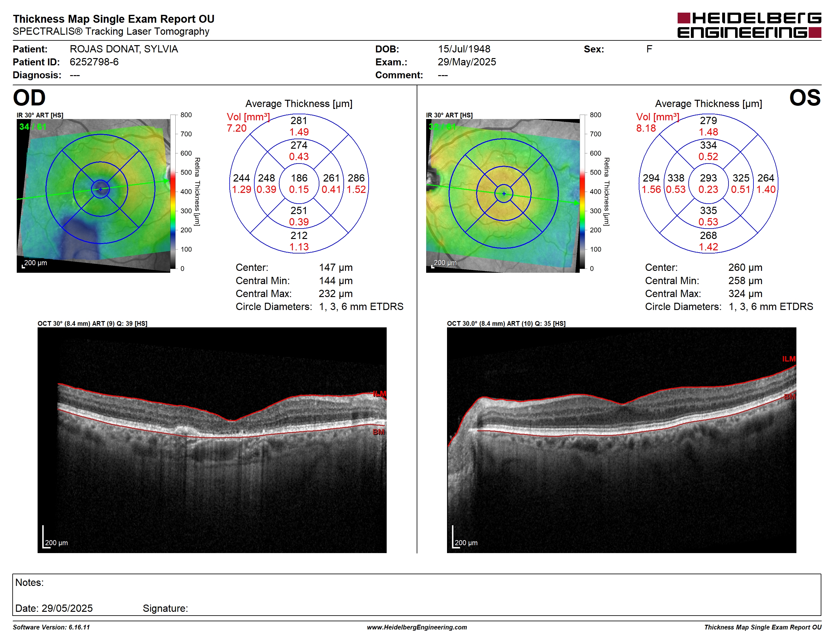Click the OS OCT B-scan image
This screenshot has height=644, width=834.
621,440
